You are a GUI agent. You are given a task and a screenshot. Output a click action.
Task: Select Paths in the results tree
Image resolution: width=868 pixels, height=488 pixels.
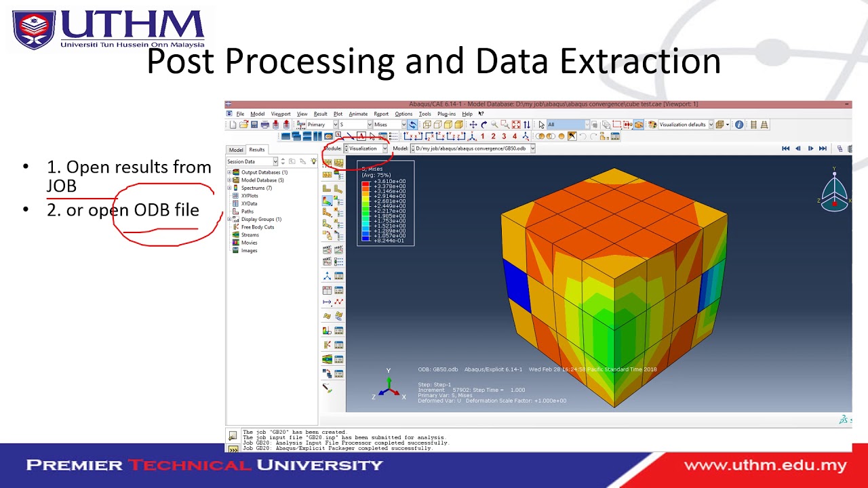coord(248,211)
